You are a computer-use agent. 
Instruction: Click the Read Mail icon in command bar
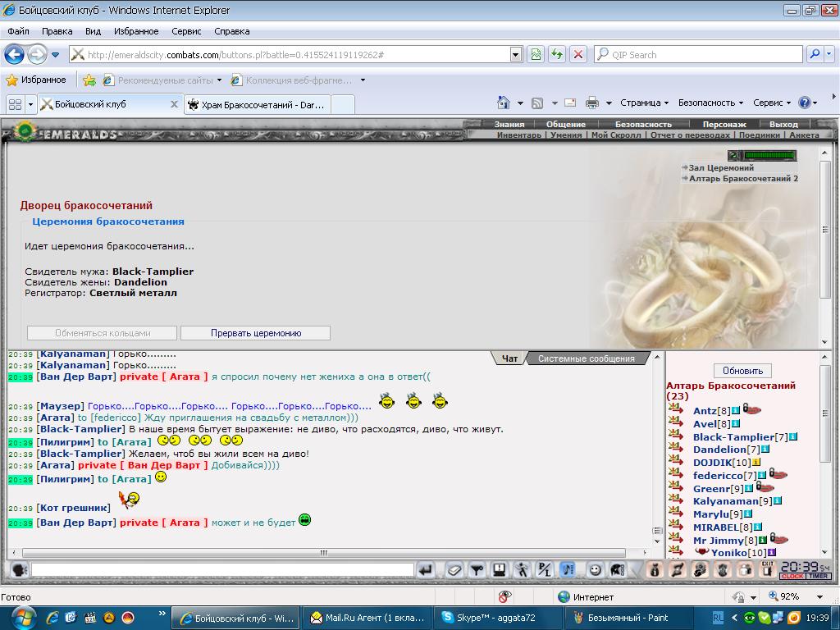[x=570, y=103]
